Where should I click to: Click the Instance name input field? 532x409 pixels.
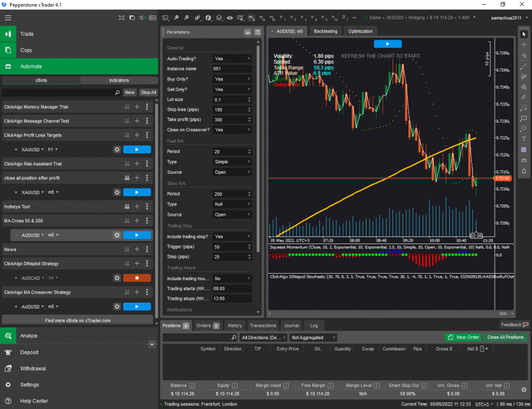[x=232, y=69]
